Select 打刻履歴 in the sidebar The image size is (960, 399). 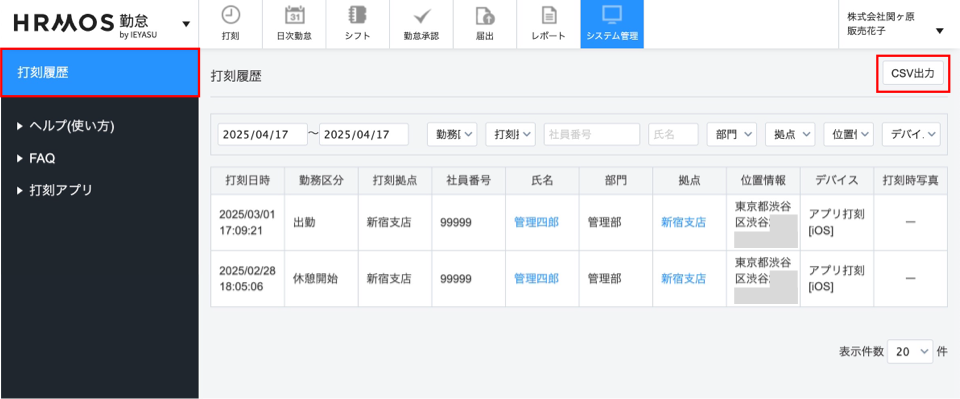point(100,72)
